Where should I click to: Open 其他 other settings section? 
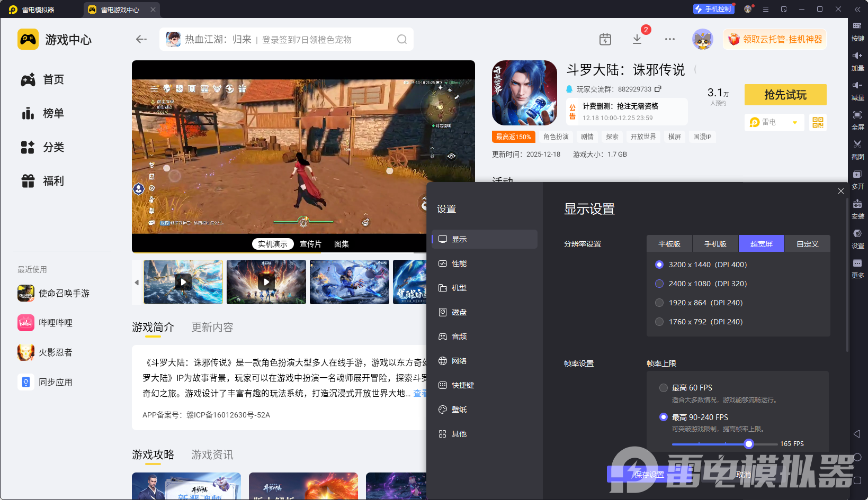point(485,434)
